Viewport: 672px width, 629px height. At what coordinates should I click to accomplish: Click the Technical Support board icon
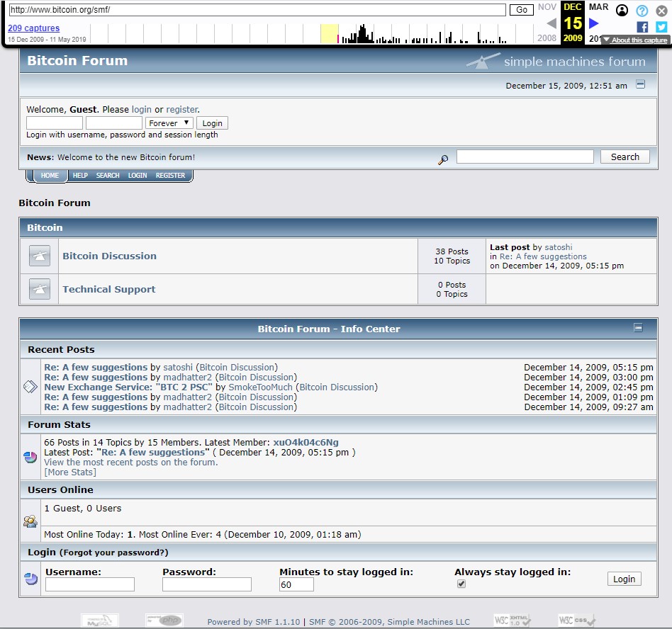click(40, 289)
